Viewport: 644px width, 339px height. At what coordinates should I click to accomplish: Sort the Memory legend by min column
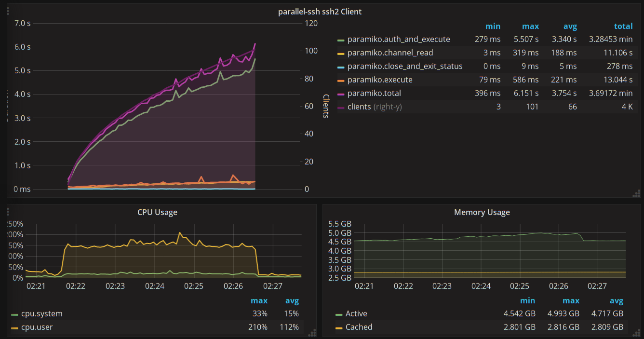[x=528, y=301]
